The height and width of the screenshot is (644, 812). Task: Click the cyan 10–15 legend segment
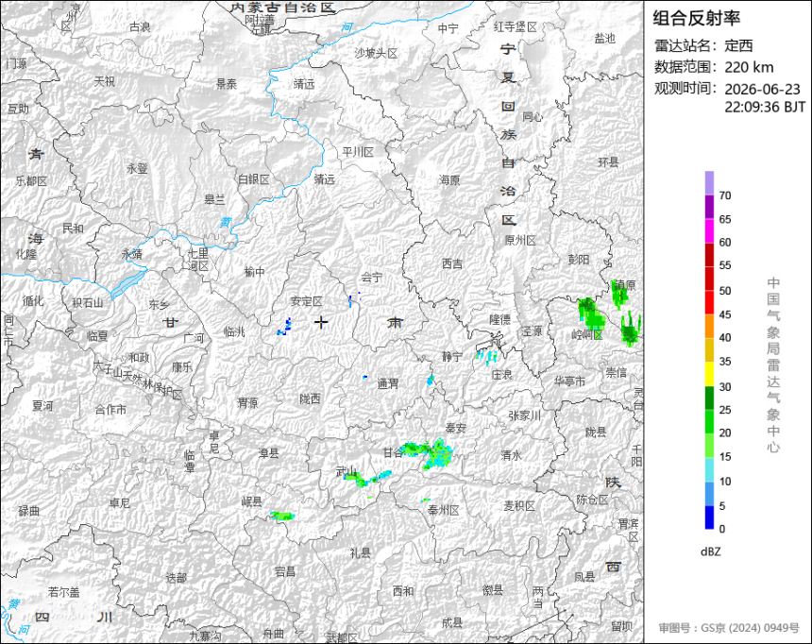point(709,469)
